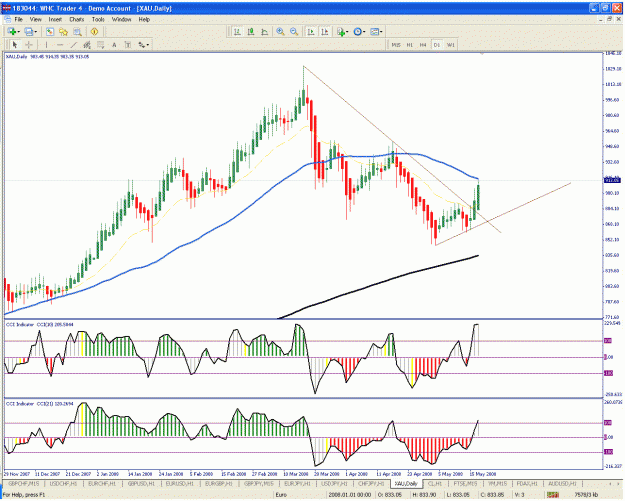
Task: Select the Cursor arrow tool
Action: (x=15, y=45)
